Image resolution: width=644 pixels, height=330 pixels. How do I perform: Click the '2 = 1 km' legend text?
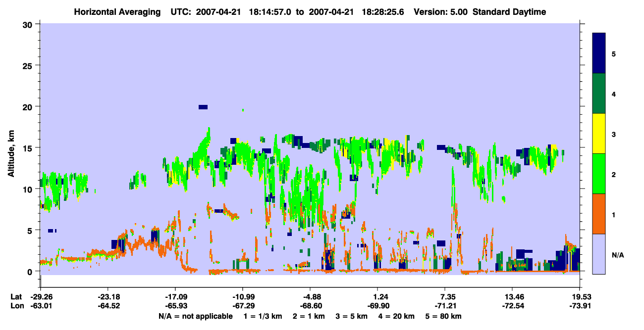click(x=310, y=316)
